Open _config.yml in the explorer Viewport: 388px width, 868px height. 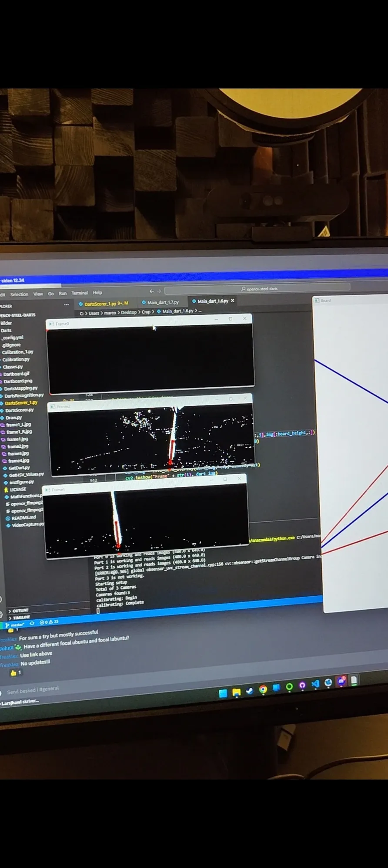tap(12, 338)
